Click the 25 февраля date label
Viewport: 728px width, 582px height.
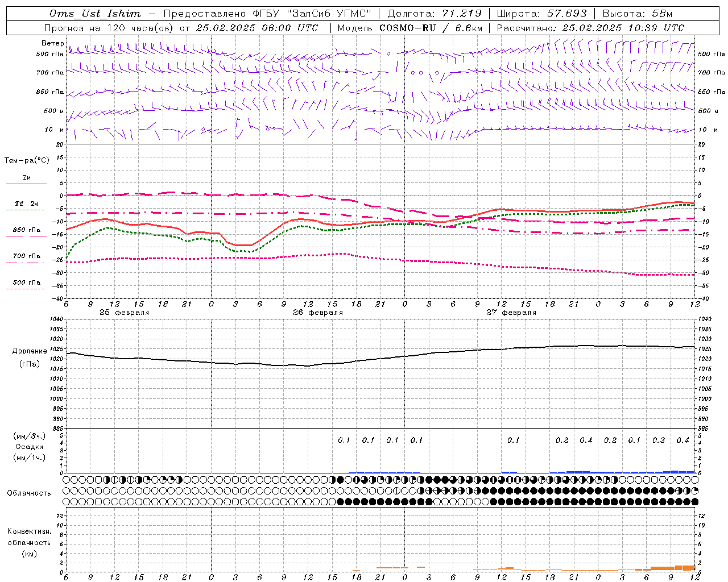(x=125, y=313)
